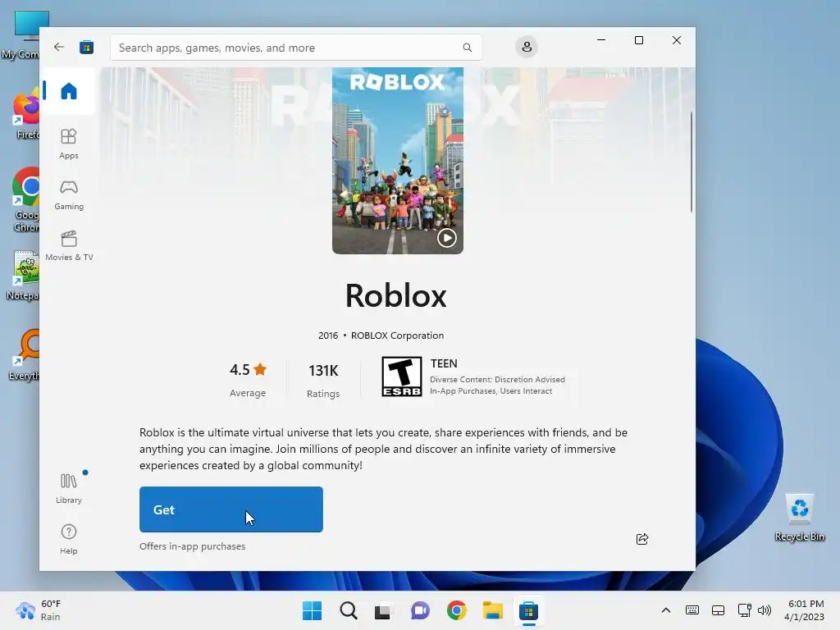Open the Movies & TV section
This screenshot has height=630, width=840.
click(x=69, y=245)
